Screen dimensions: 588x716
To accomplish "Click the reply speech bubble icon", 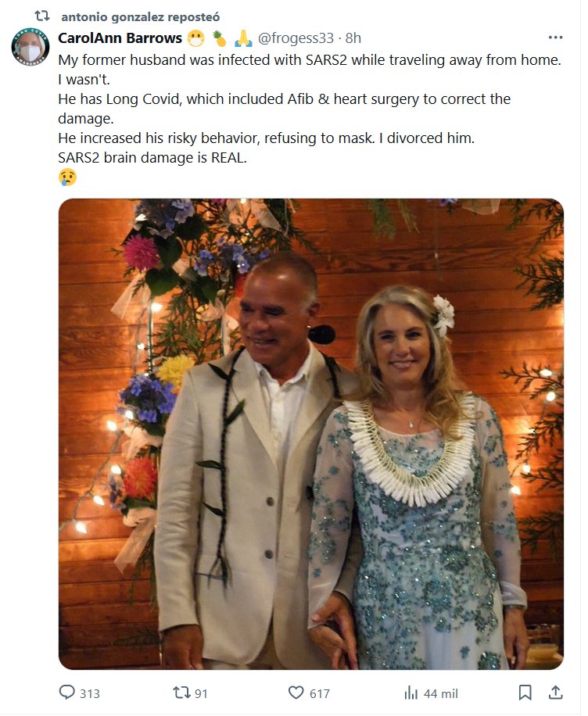I will [x=66, y=693].
